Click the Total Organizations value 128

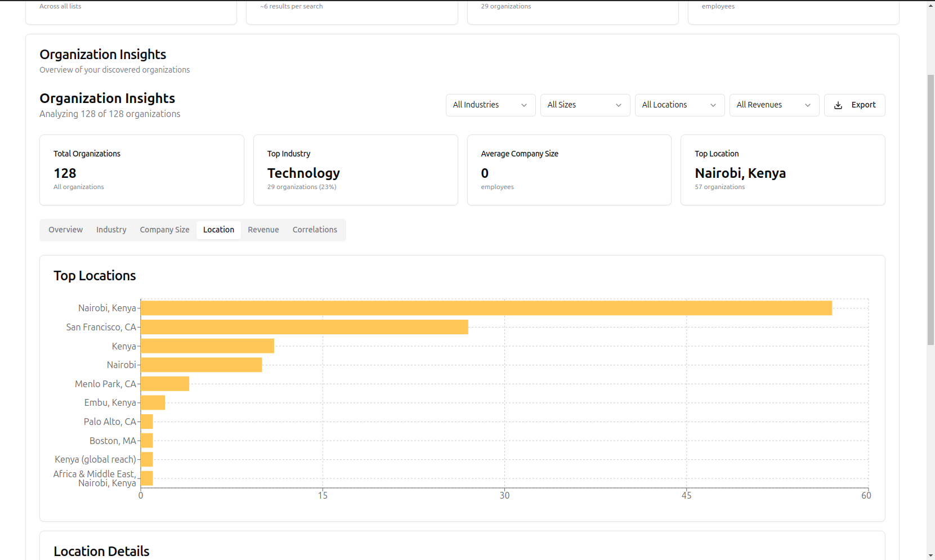click(65, 173)
